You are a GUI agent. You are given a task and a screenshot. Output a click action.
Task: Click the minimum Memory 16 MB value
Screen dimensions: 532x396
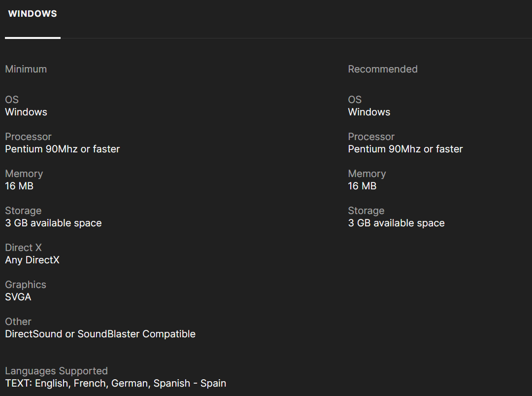(x=19, y=186)
